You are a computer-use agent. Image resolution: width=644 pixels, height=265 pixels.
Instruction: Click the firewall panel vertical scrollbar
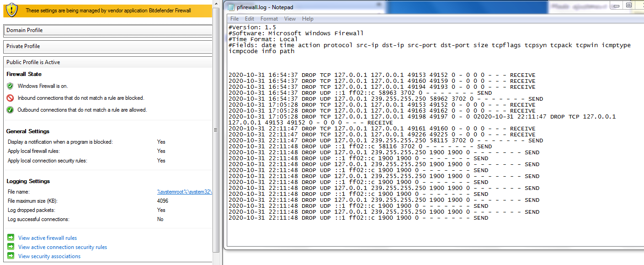coord(216,130)
